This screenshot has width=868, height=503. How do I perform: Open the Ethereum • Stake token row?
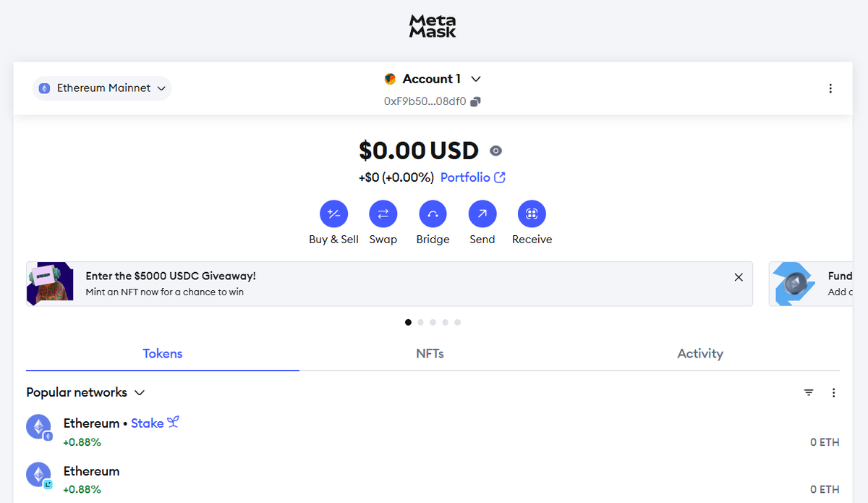[433, 432]
